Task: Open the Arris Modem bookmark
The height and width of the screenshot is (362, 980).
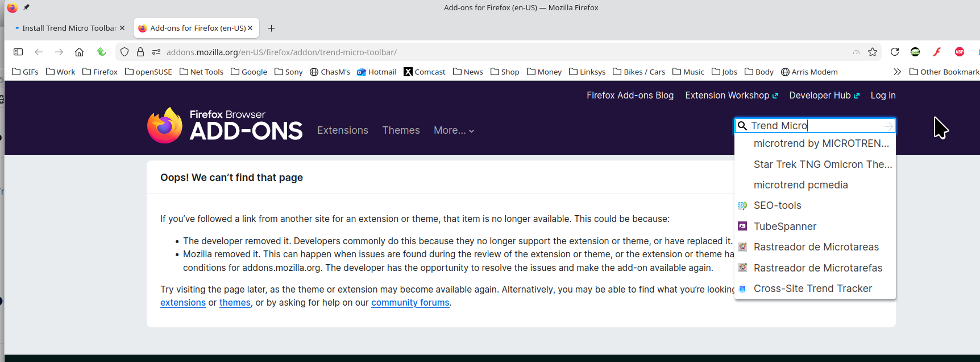Action: 809,72
